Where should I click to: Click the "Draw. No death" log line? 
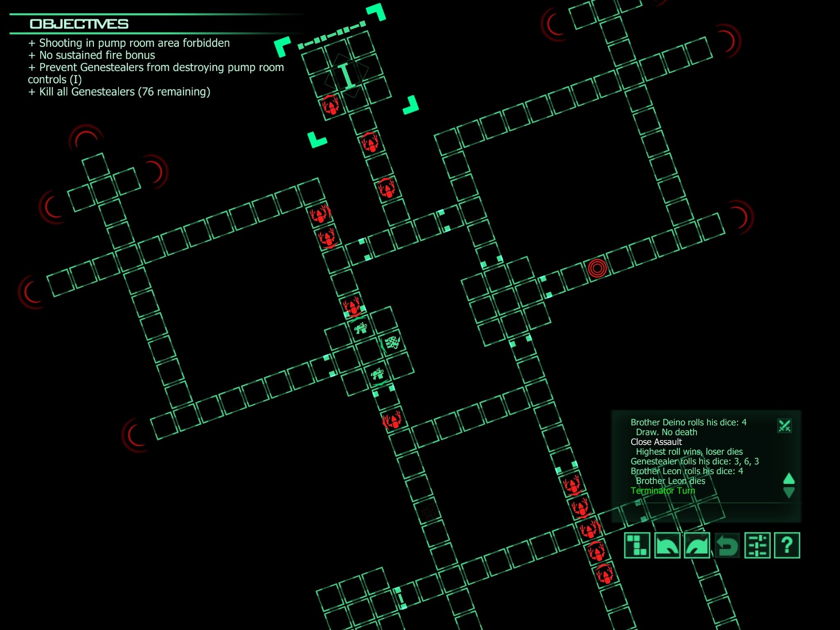point(667,432)
